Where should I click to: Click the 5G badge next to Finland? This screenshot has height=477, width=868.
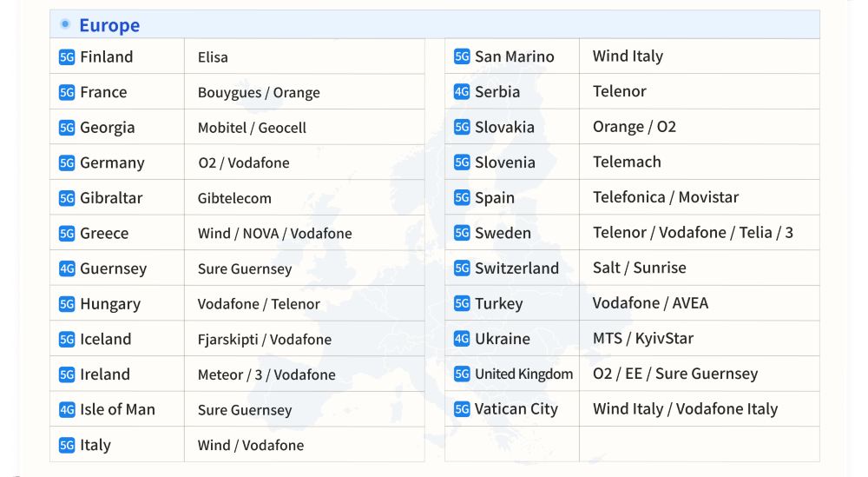(x=67, y=57)
